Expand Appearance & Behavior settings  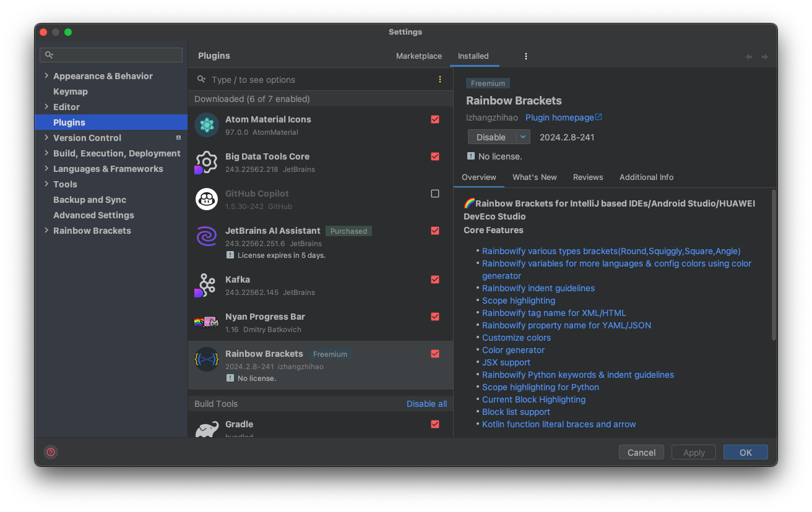pyautogui.click(x=46, y=76)
